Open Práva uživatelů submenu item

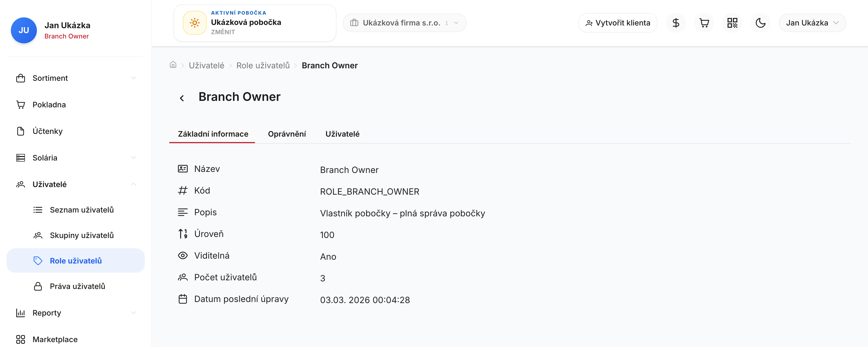(76, 286)
